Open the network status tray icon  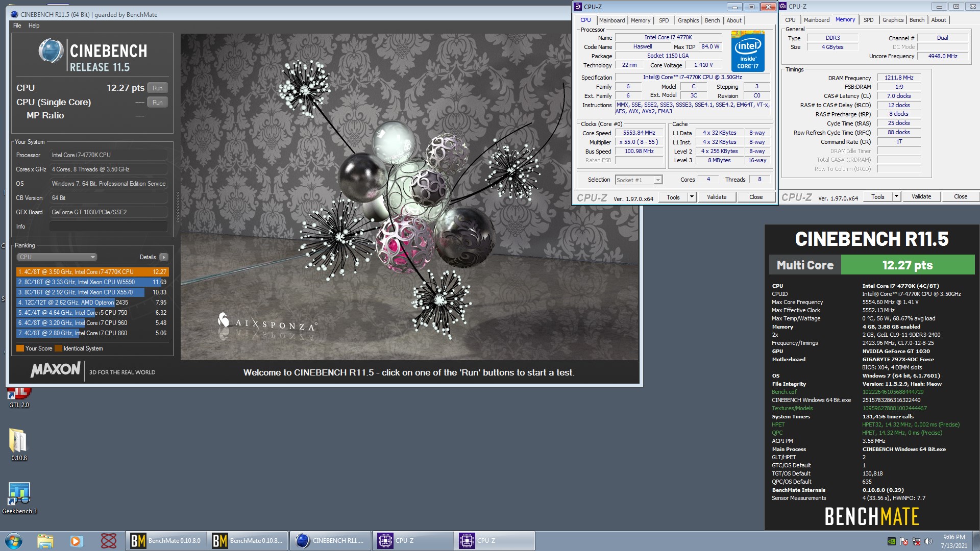916,541
